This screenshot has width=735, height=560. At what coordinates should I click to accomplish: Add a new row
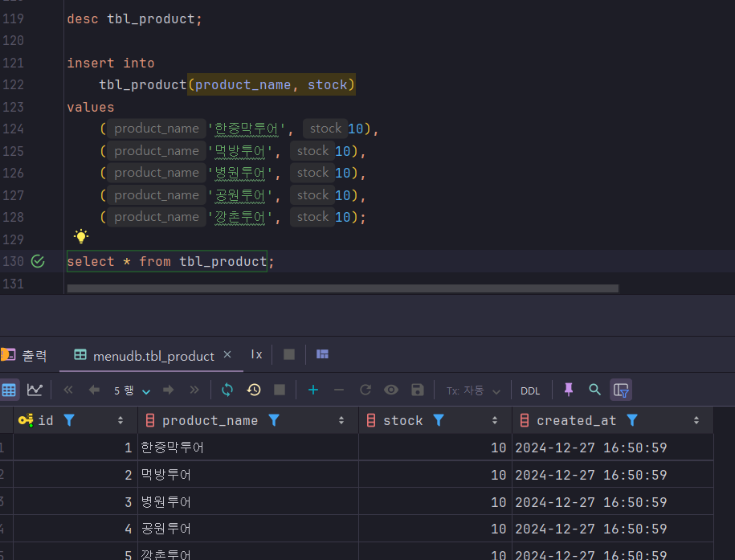[x=313, y=390]
